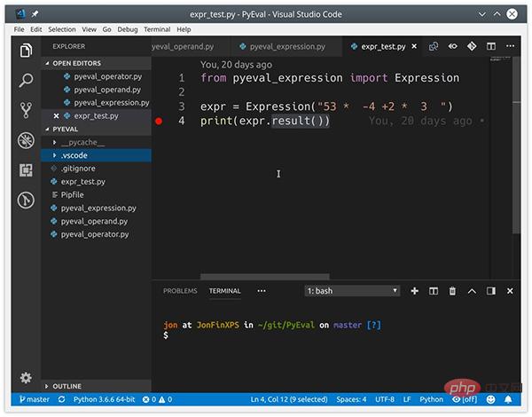Open the terminal selector 1: bash dropdown
Screen dimensions: 532x417
point(352,291)
